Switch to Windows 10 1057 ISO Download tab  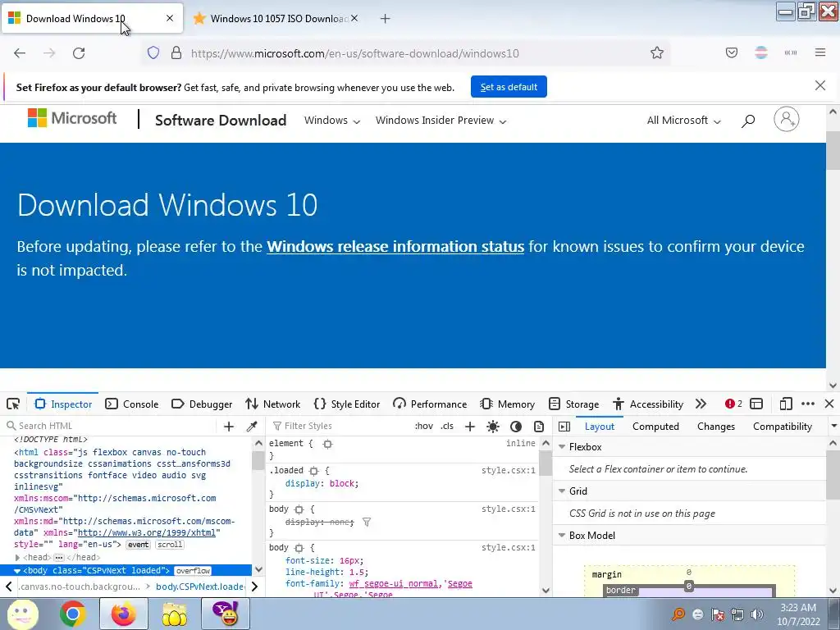coord(276,19)
